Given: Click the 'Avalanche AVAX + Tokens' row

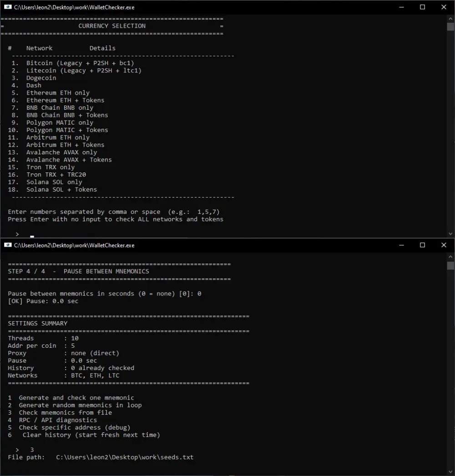Looking at the screenshot, I should point(60,160).
